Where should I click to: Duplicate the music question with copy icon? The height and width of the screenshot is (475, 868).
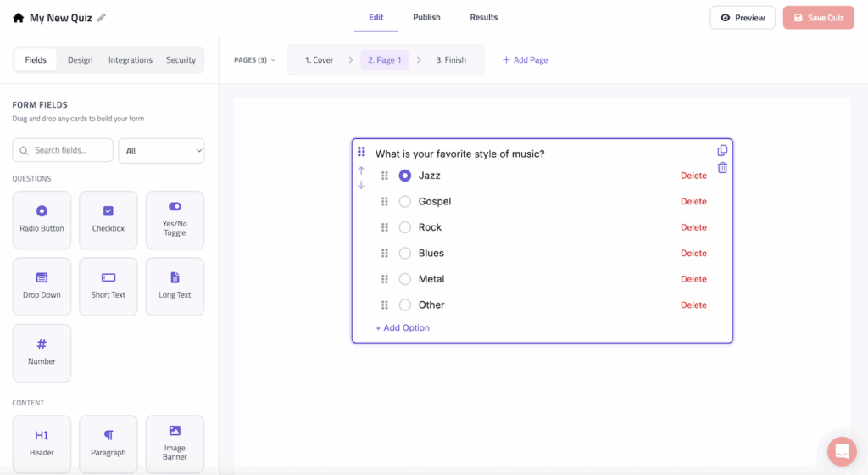[722, 150]
